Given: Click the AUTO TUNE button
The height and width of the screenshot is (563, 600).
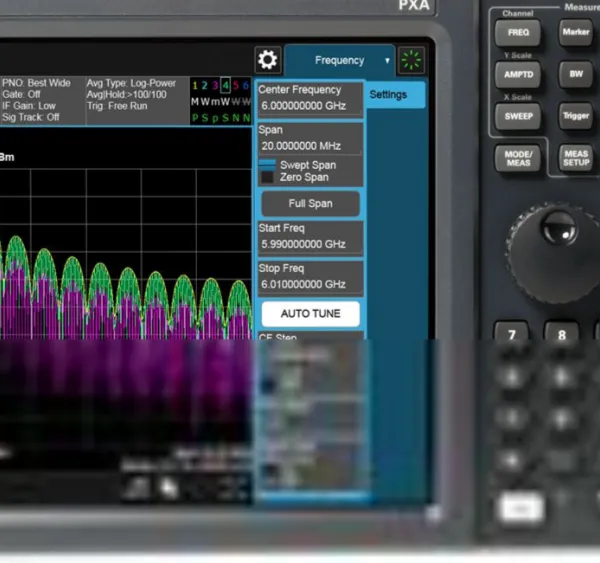Looking at the screenshot, I should click(310, 313).
